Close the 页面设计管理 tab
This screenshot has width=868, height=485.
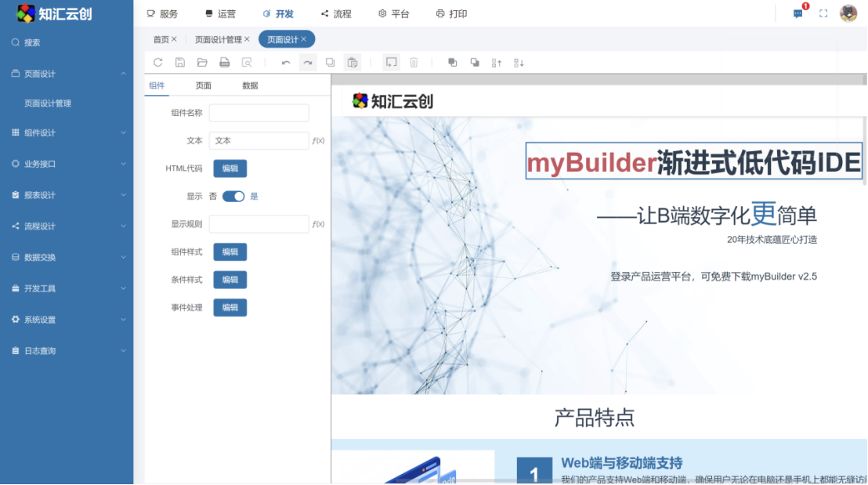point(247,39)
